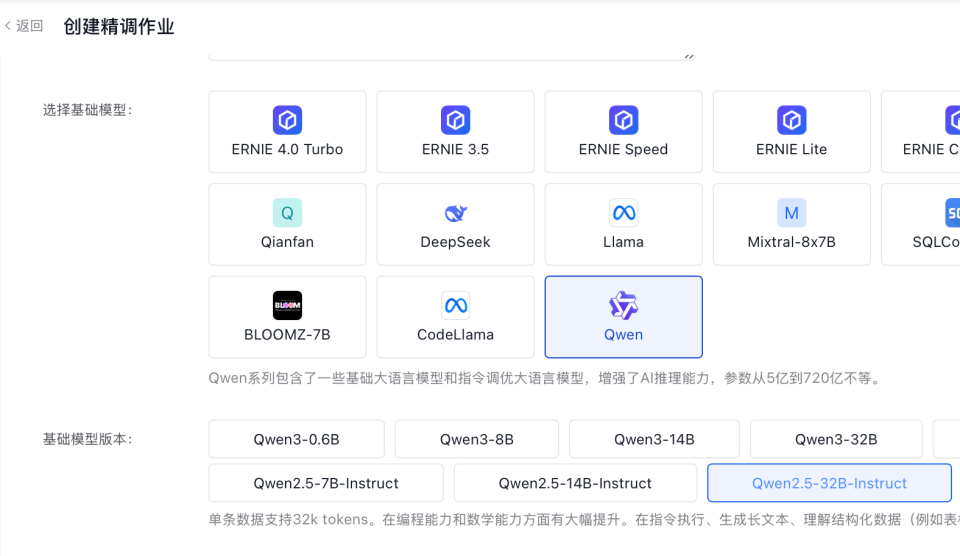Click the 创建精调作业 page title
The image size is (960, 556).
coord(119,26)
